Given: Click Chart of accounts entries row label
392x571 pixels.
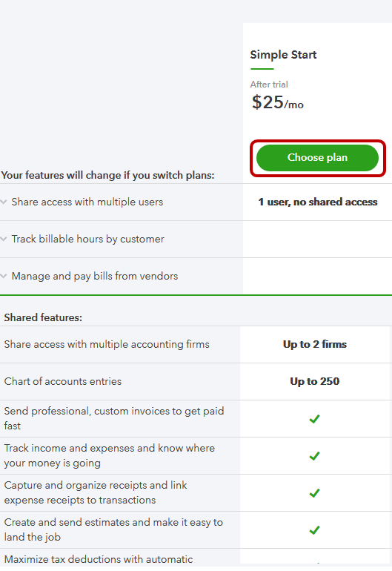Looking at the screenshot, I should pos(63,381).
